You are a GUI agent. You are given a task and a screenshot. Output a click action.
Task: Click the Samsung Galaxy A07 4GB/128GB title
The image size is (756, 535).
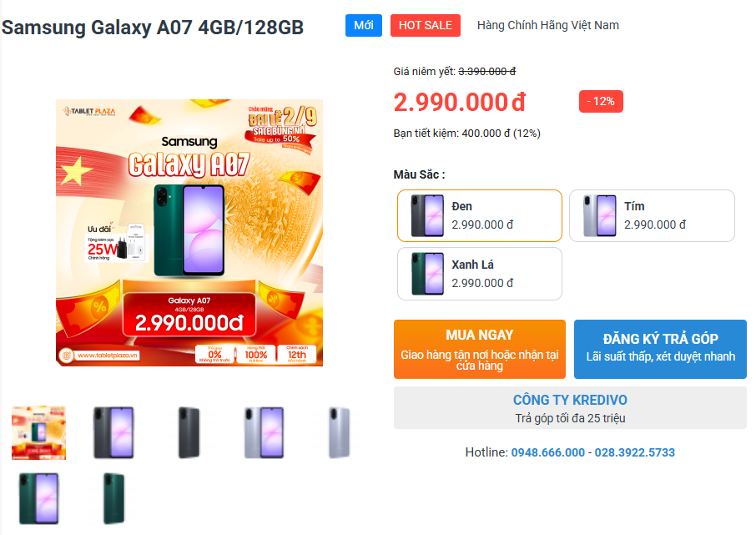click(x=153, y=27)
